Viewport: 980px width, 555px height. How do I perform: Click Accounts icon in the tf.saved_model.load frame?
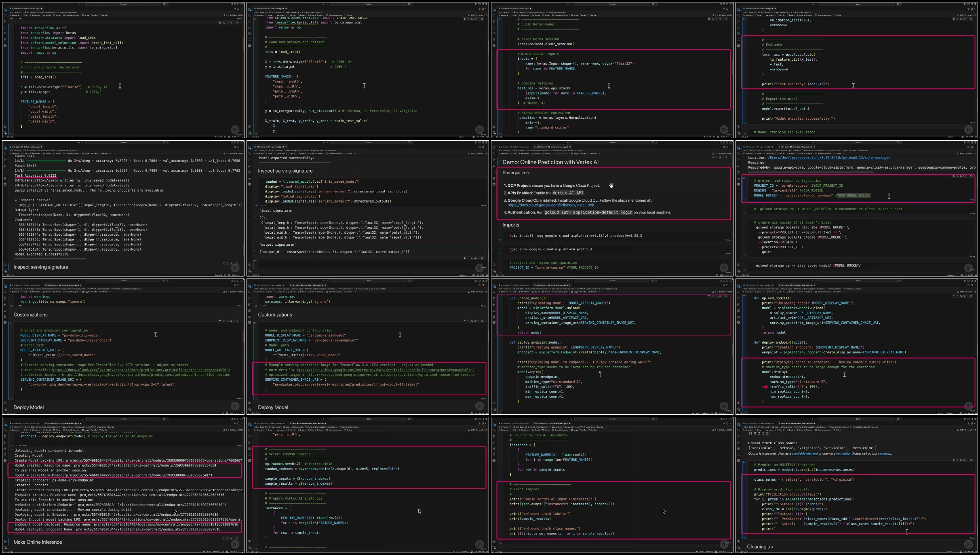[250, 264]
